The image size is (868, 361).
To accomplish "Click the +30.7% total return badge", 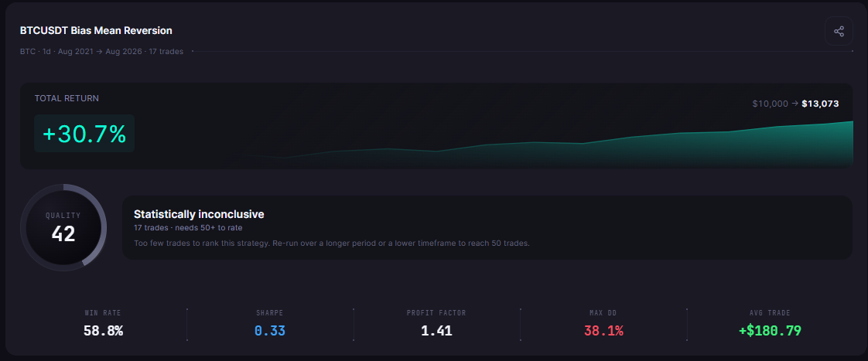I will pos(84,133).
